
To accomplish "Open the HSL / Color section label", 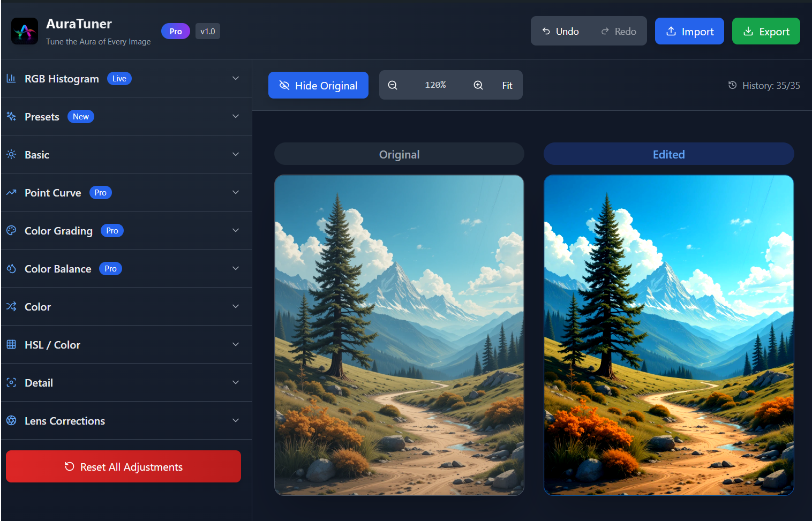I will (52, 344).
